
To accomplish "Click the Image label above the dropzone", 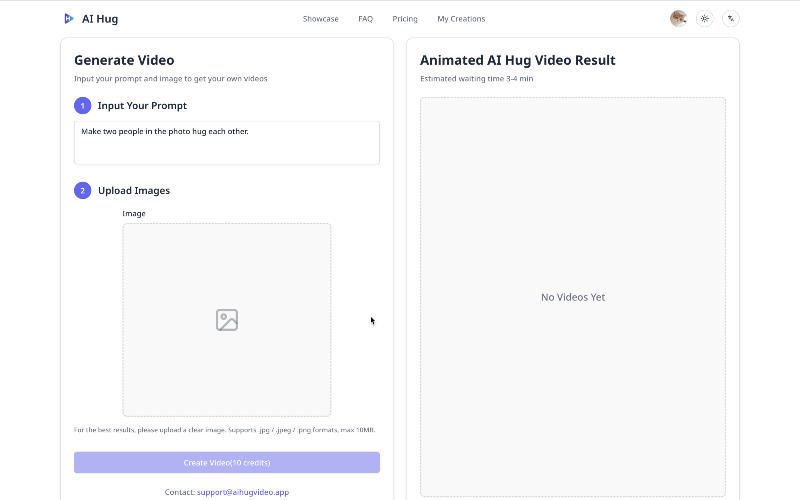I will 134,213.
